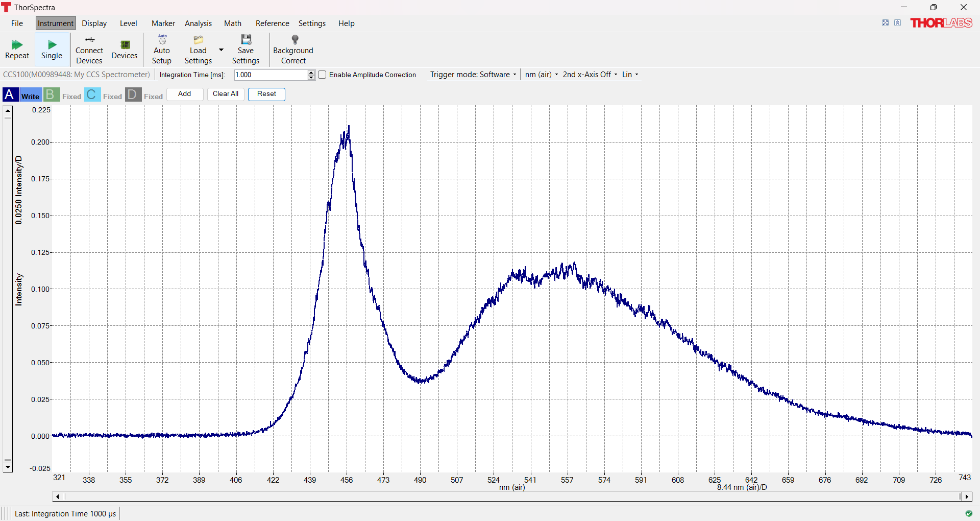Open the Analysis menu

pyautogui.click(x=198, y=23)
